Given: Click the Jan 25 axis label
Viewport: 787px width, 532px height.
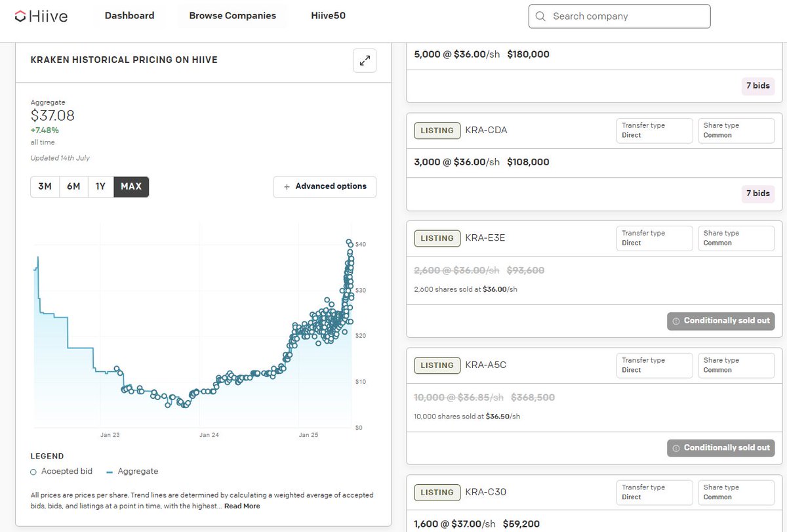Looking at the screenshot, I should (x=308, y=435).
